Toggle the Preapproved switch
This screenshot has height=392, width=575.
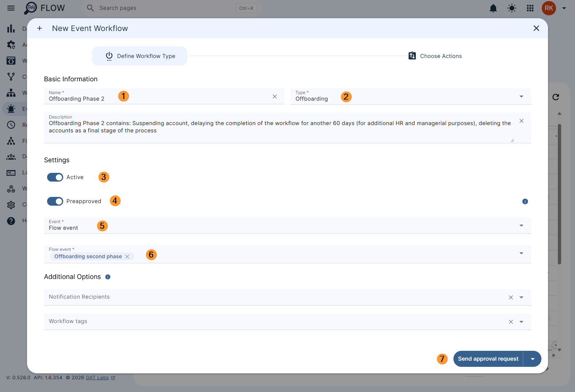coord(55,201)
